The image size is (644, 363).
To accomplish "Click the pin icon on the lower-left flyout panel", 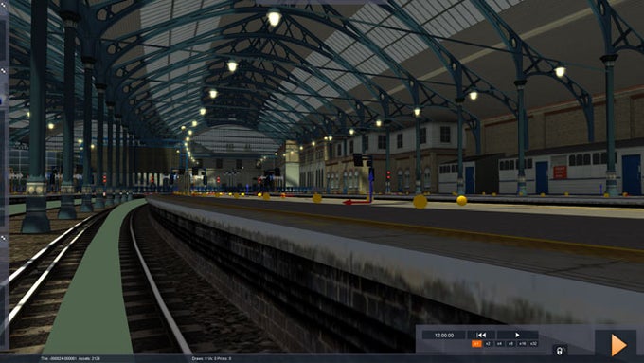I will point(3,238).
